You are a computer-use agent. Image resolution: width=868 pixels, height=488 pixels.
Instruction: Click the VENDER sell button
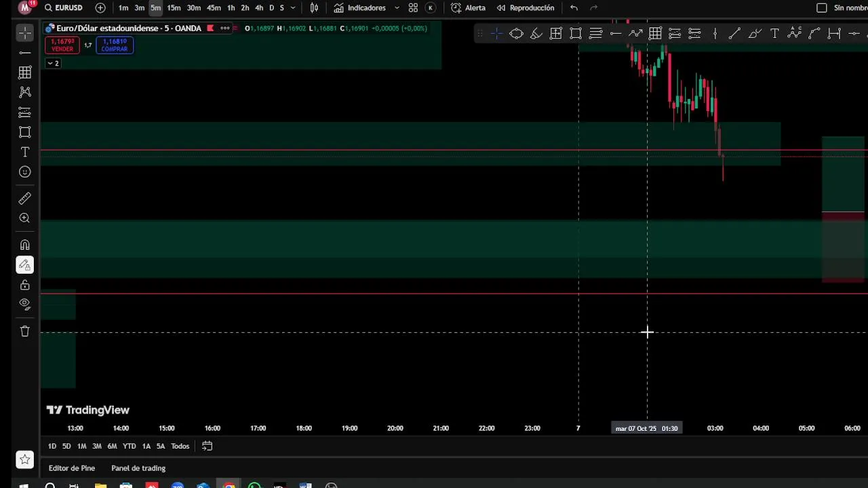coord(62,45)
